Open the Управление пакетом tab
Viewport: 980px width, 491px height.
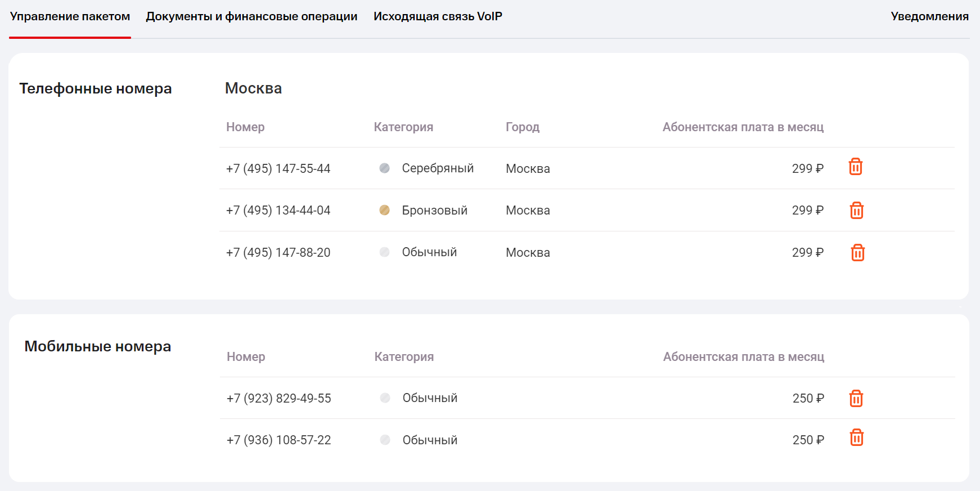point(70,17)
